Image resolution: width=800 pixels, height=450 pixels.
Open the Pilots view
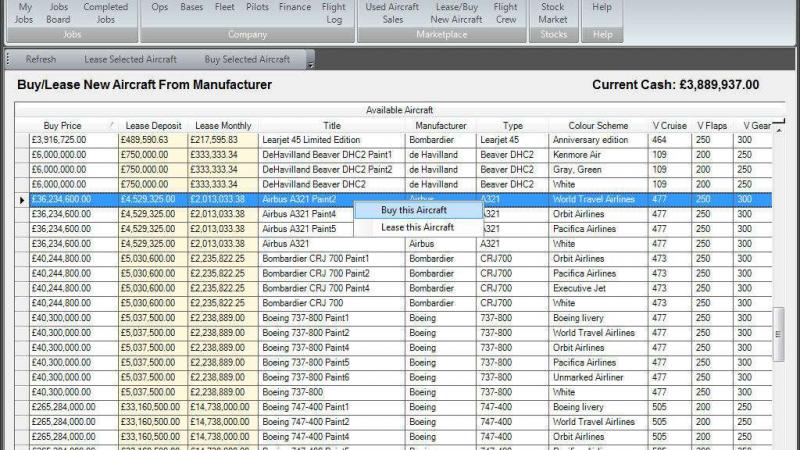pos(257,7)
